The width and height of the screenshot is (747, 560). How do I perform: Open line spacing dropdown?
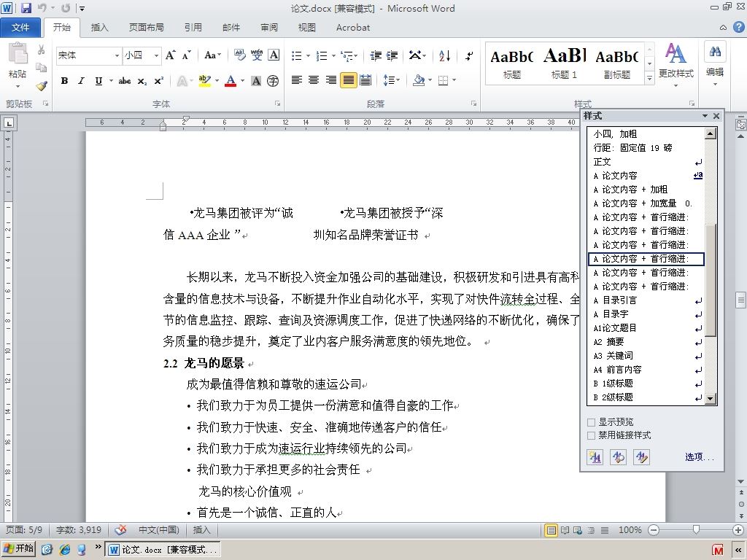(x=392, y=80)
